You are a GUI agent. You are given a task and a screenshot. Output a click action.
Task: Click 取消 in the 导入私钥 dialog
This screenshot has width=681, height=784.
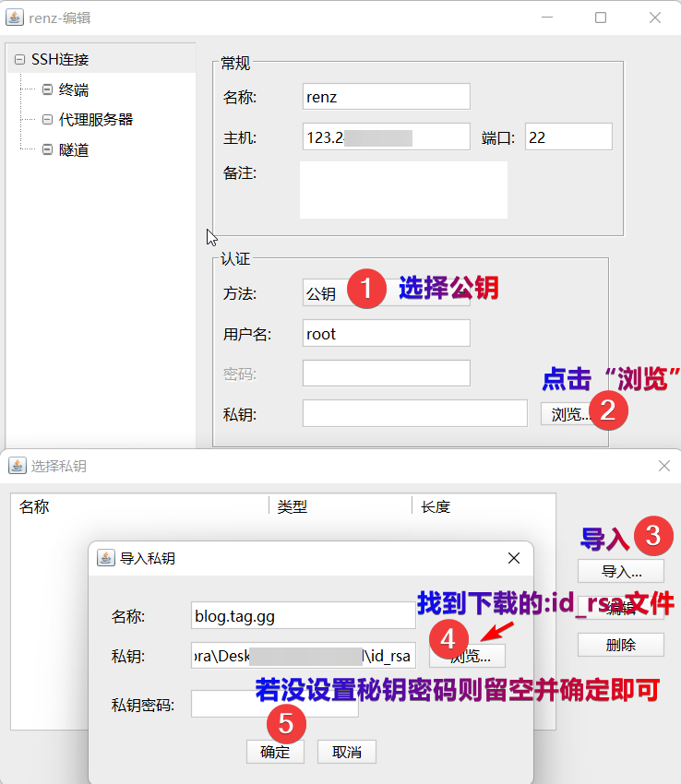pos(347,752)
